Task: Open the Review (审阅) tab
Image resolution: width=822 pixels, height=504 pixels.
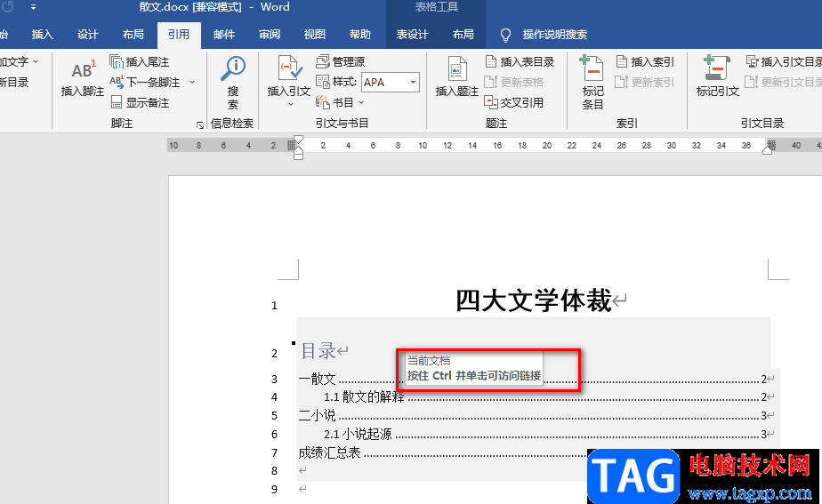Action: pos(270,35)
